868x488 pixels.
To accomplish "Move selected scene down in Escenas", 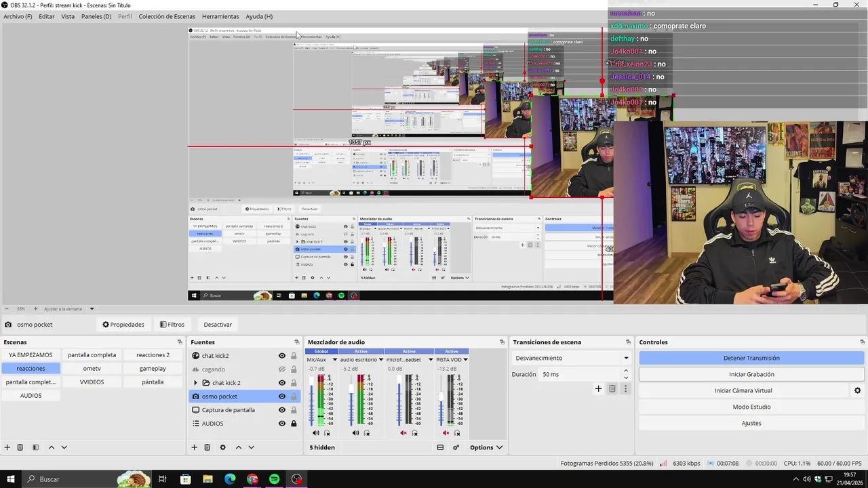I will coord(64,447).
